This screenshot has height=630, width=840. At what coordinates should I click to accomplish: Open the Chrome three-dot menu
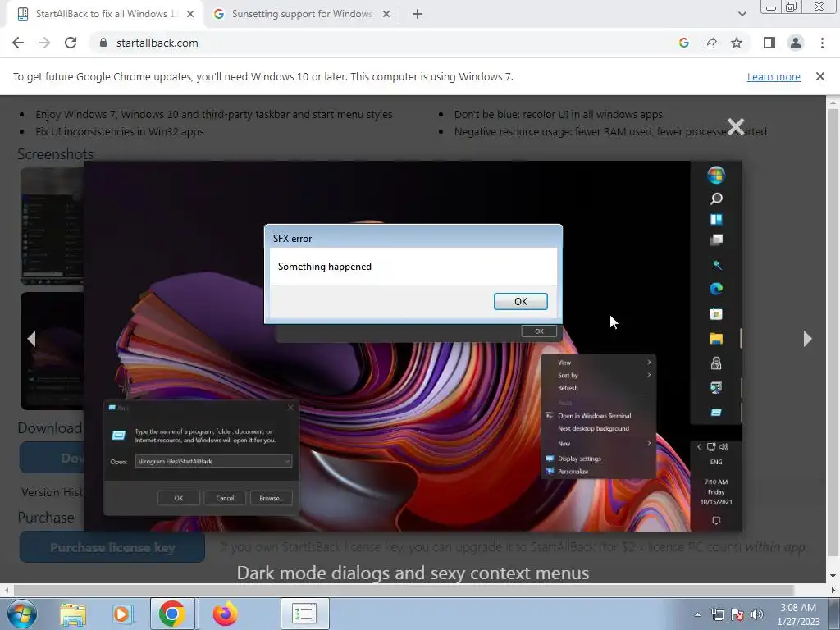click(x=822, y=43)
